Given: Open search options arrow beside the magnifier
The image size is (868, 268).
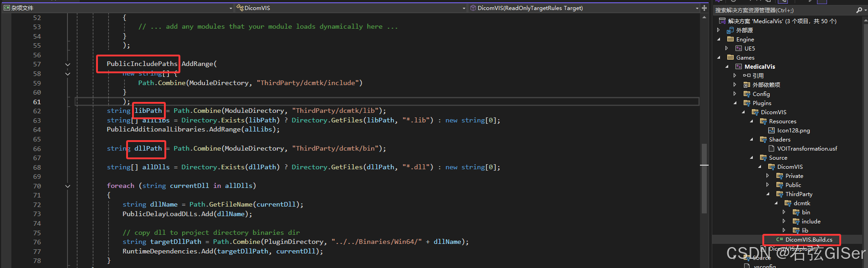Looking at the screenshot, I should pos(865,10).
